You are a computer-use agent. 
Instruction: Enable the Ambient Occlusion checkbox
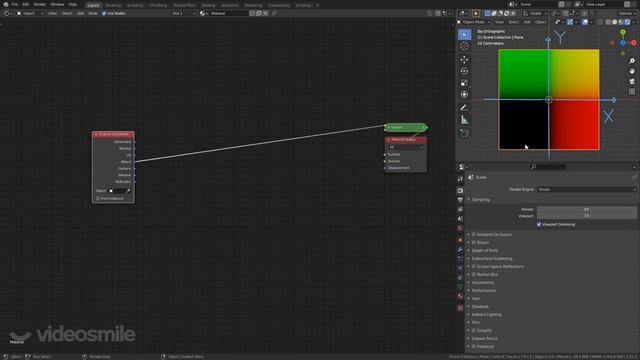tap(474, 235)
